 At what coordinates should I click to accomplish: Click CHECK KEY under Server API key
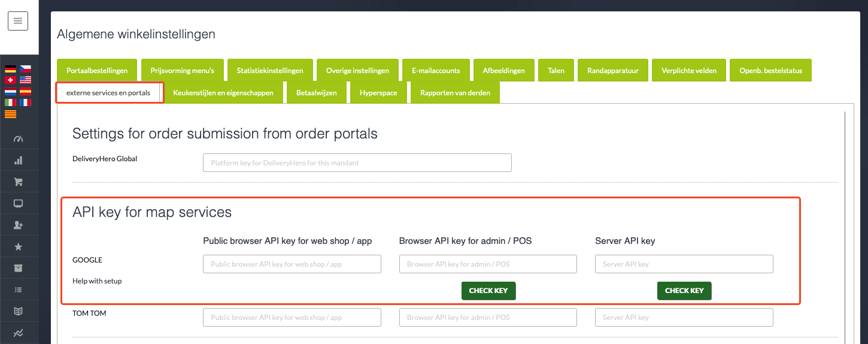684,291
